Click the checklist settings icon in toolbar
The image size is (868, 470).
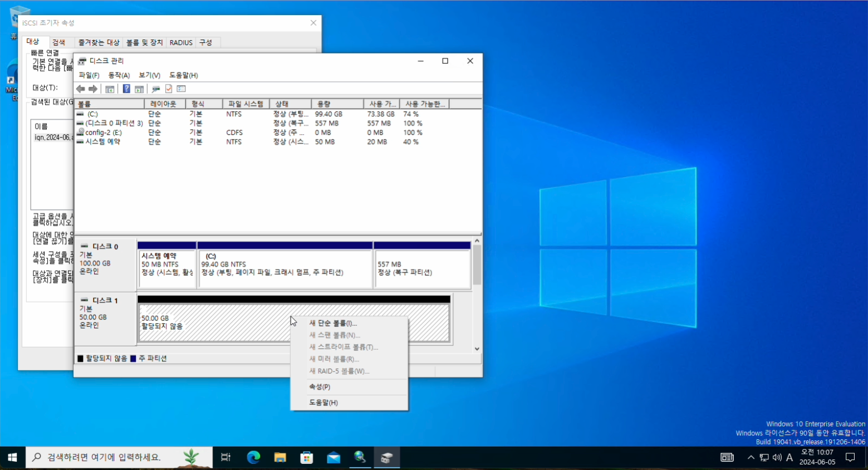pyautogui.click(x=181, y=89)
